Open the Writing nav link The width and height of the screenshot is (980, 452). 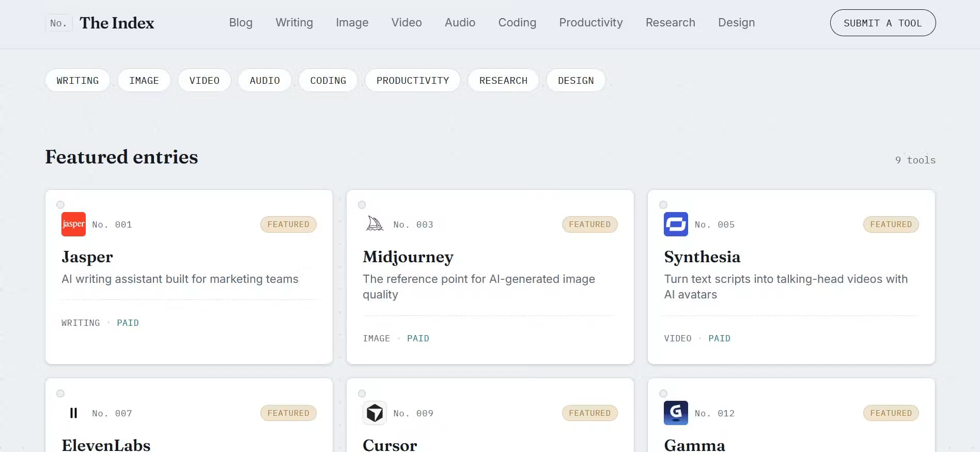294,23
